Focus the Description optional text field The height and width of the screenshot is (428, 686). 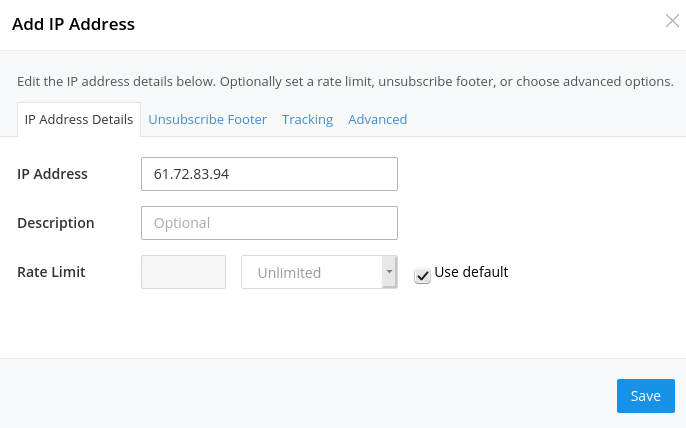269,223
